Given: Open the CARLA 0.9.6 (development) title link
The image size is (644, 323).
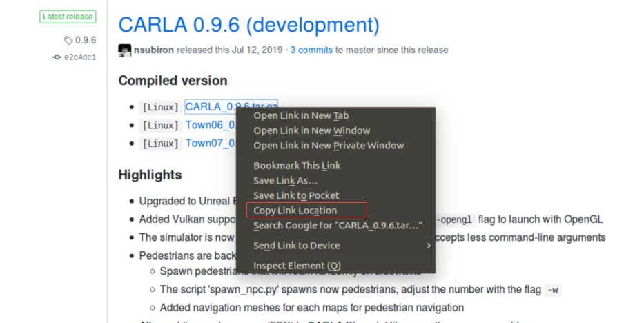Looking at the screenshot, I should (x=248, y=25).
